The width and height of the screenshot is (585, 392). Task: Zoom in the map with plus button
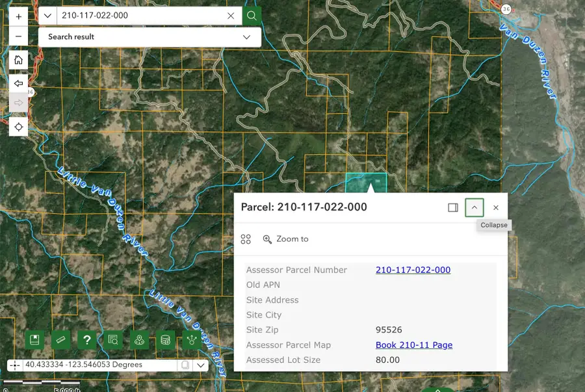click(x=19, y=16)
